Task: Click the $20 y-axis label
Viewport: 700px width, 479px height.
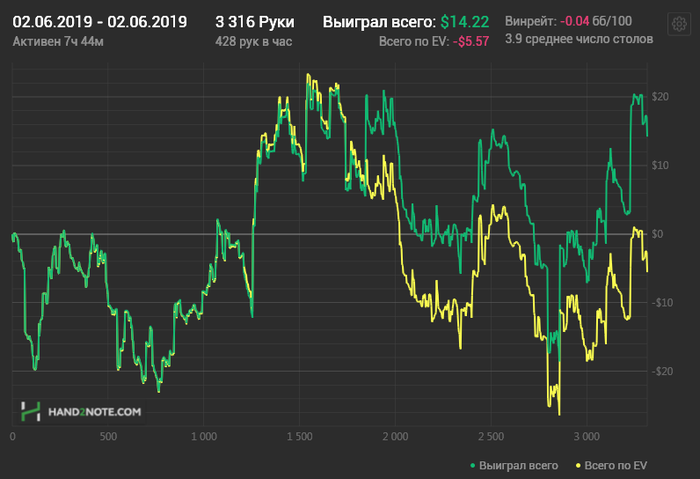Action: [x=659, y=97]
